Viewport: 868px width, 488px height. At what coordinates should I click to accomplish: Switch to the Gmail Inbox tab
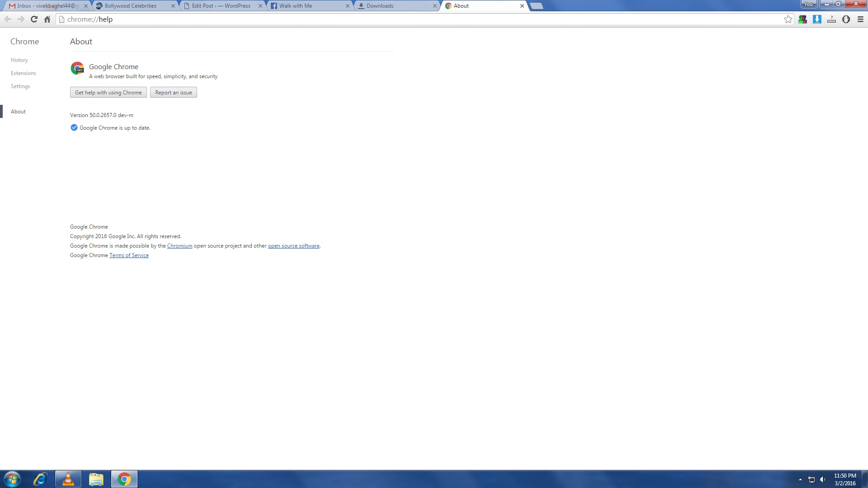[45, 6]
